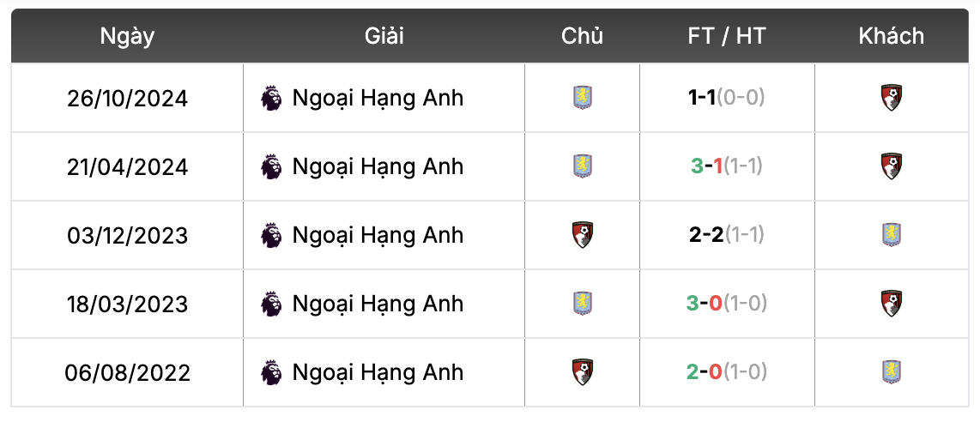
Task: Select the Ngày column header
Action: coord(128,36)
